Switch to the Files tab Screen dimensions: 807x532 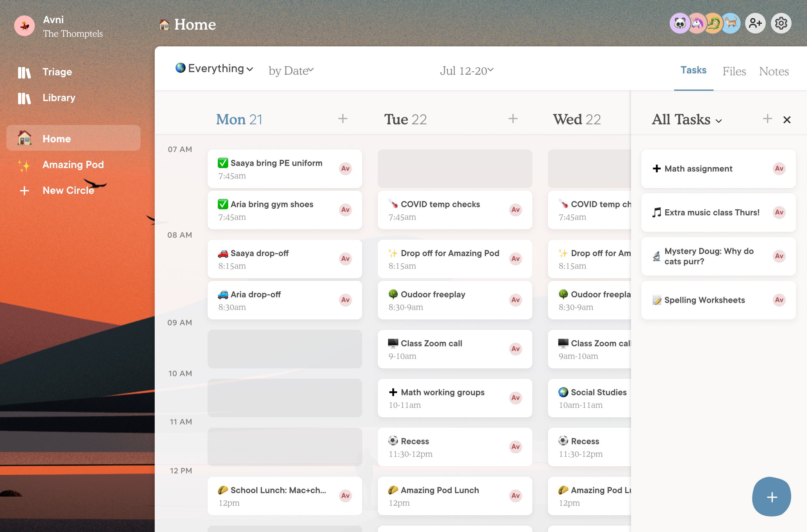point(734,71)
